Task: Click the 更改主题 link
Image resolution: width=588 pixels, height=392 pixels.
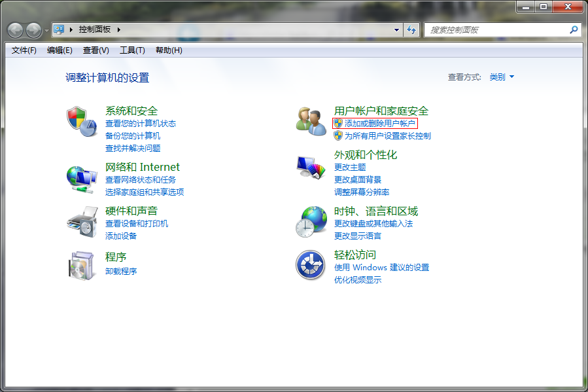Action: point(350,168)
